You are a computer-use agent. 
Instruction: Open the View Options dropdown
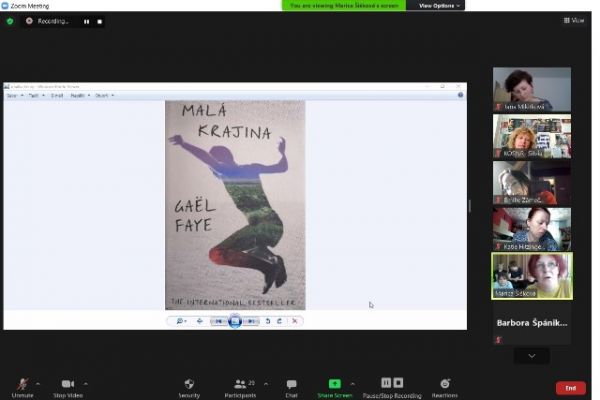click(x=440, y=6)
